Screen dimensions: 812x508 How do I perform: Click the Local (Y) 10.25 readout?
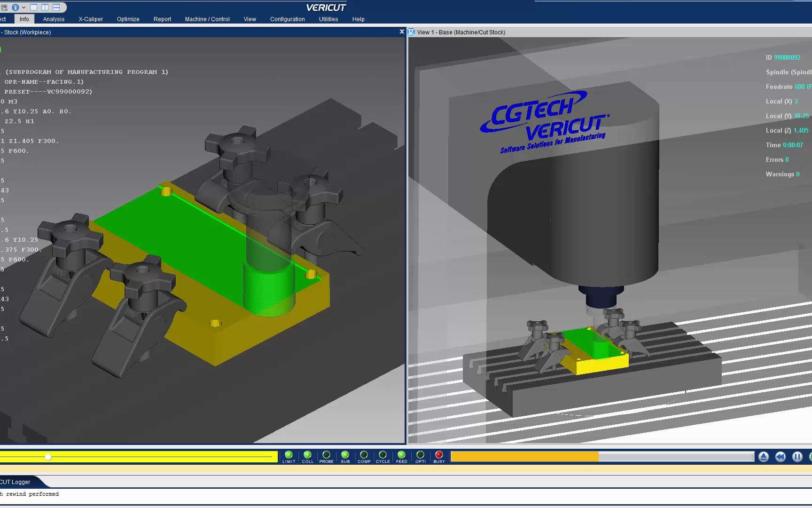787,116
